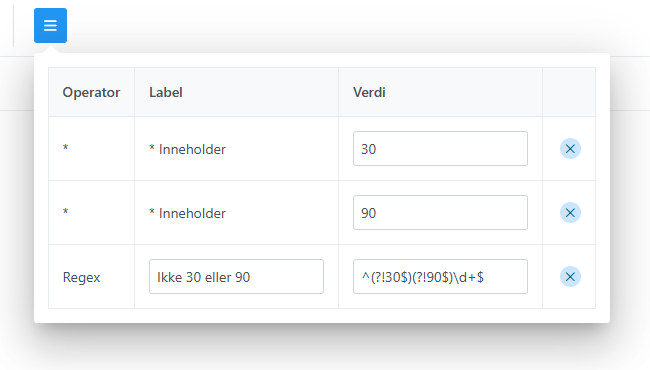Open the blue hamburger menu button
Viewport: 650px width, 370px height.
tap(50, 25)
